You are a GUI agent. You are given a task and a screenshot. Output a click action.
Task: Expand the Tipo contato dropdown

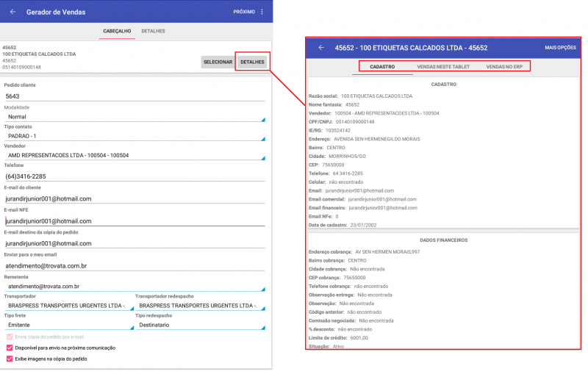[x=135, y=136]
